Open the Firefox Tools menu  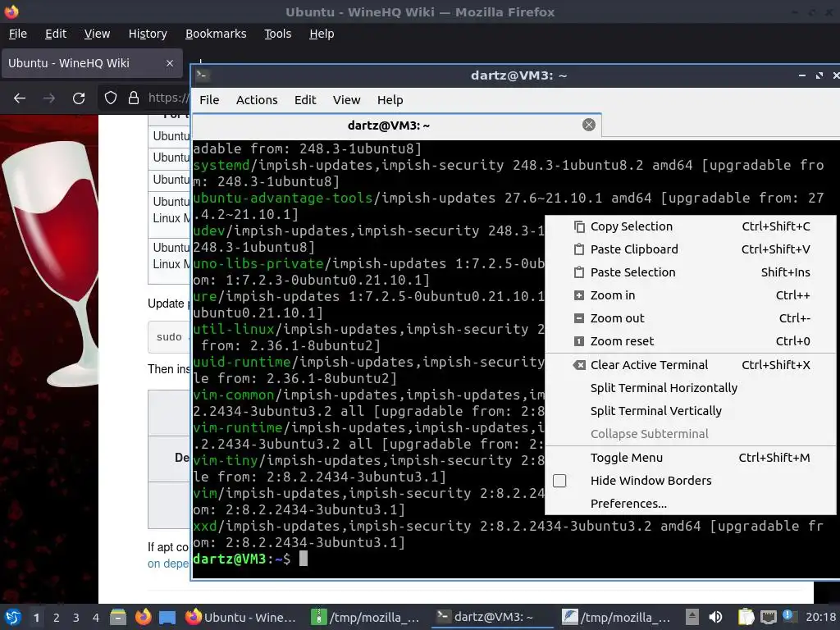278,34
